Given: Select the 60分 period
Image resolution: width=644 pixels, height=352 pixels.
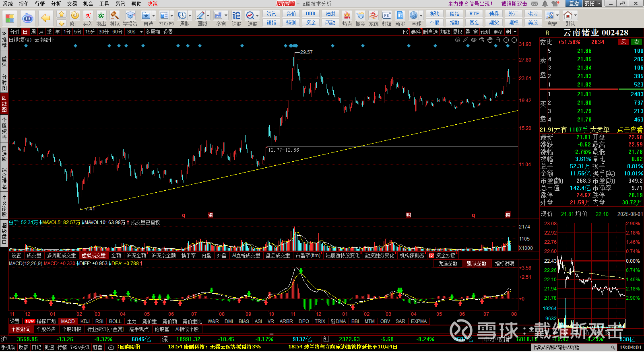Looking at the screenshot, I should click(x=117, y=32).
